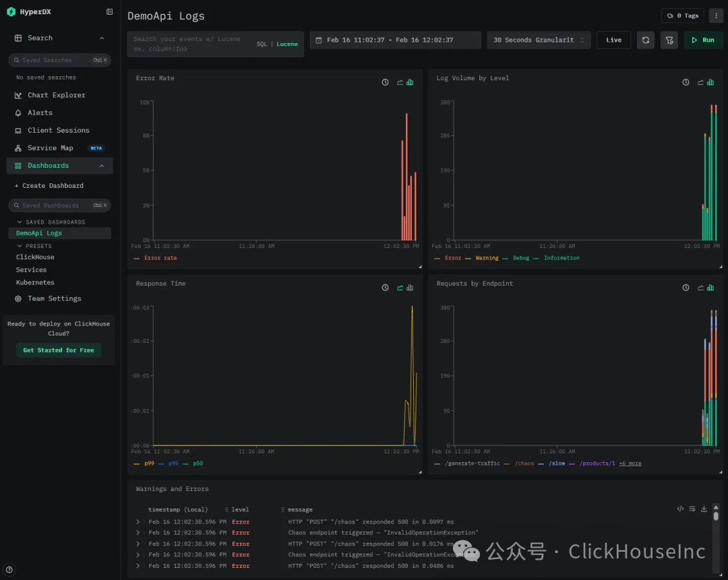Open Alerts via the bell icon
The width and height of the screenshot is (728, 580).
pyautogui.click(x=18, y=112)
